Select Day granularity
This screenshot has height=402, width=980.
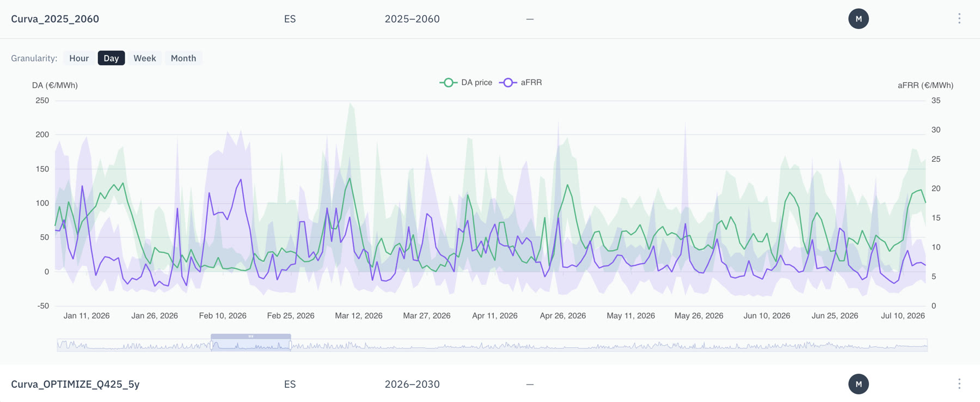point(111,58)
